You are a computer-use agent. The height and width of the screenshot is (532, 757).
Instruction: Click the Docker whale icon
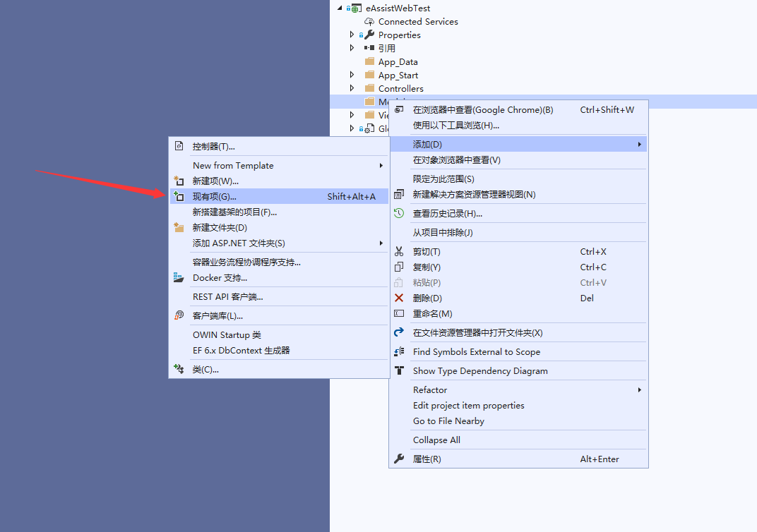pos(179,278)
